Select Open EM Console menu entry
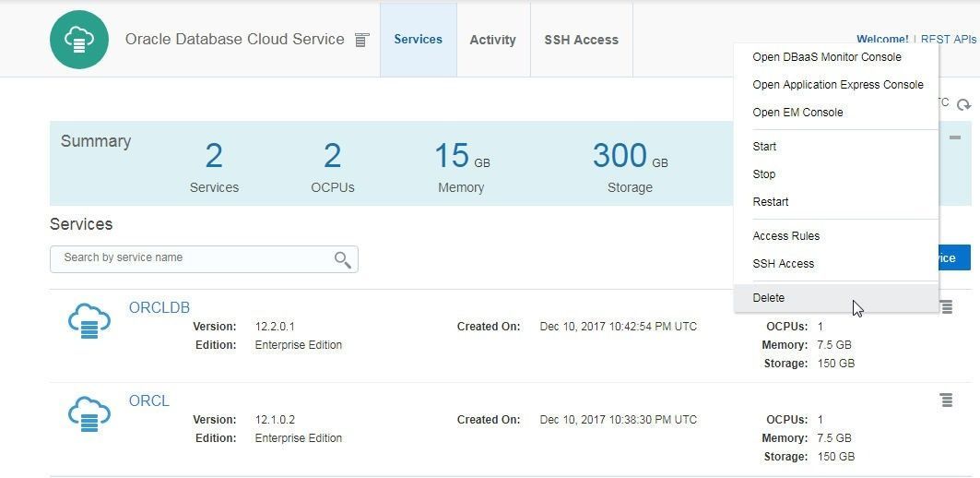 pyautogui.click(x=835, y=113)
